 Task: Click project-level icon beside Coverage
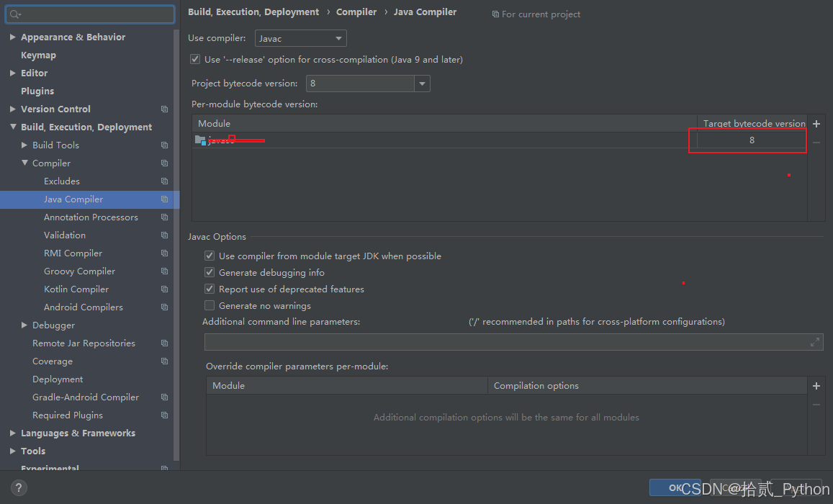pyautogui.click(x=165, y=361)
